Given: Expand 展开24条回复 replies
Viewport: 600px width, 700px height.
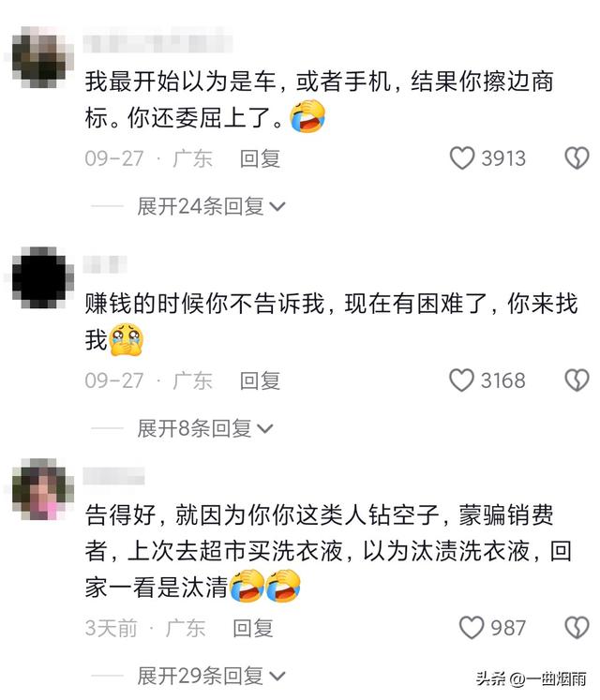Looking at the screenshot, I should coord(211,206).
